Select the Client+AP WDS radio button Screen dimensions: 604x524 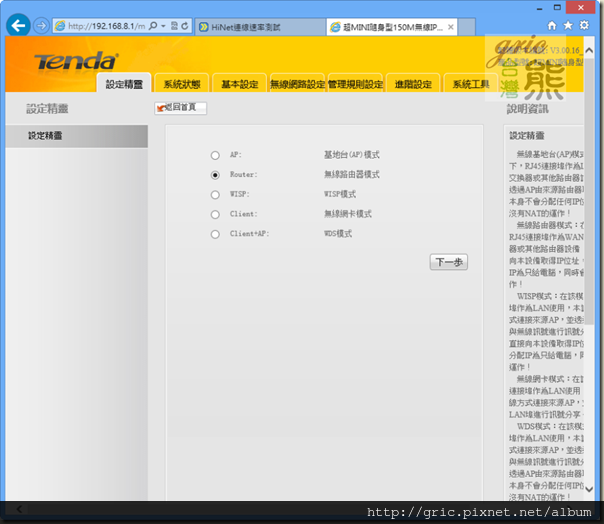pyautogui.click(x=215, y=234)
